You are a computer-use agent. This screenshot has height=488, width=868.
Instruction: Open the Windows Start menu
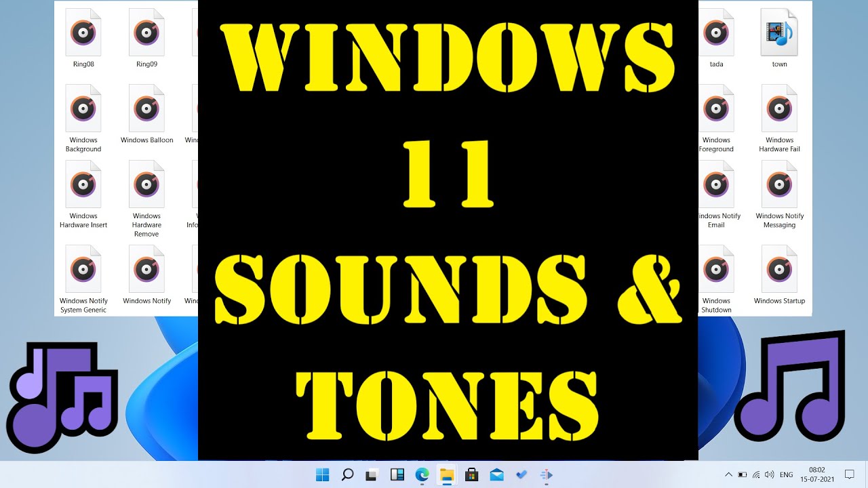(x=322, y=474)
